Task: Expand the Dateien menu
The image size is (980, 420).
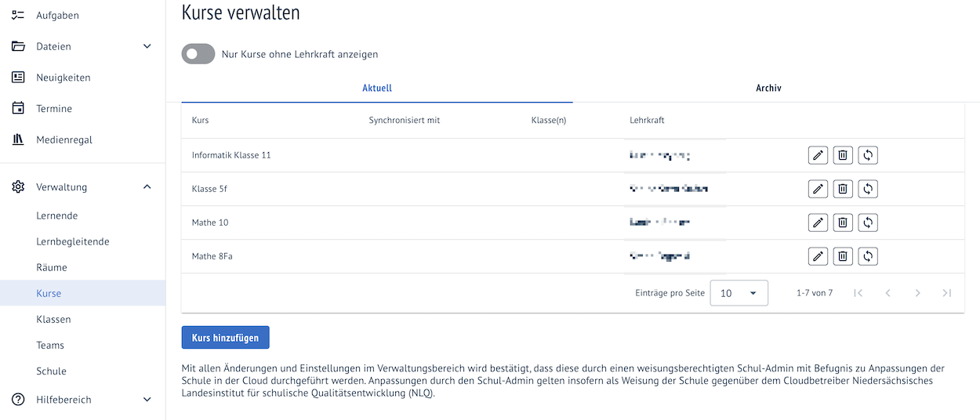Action: pyautogui.click(x=147, y=46)
